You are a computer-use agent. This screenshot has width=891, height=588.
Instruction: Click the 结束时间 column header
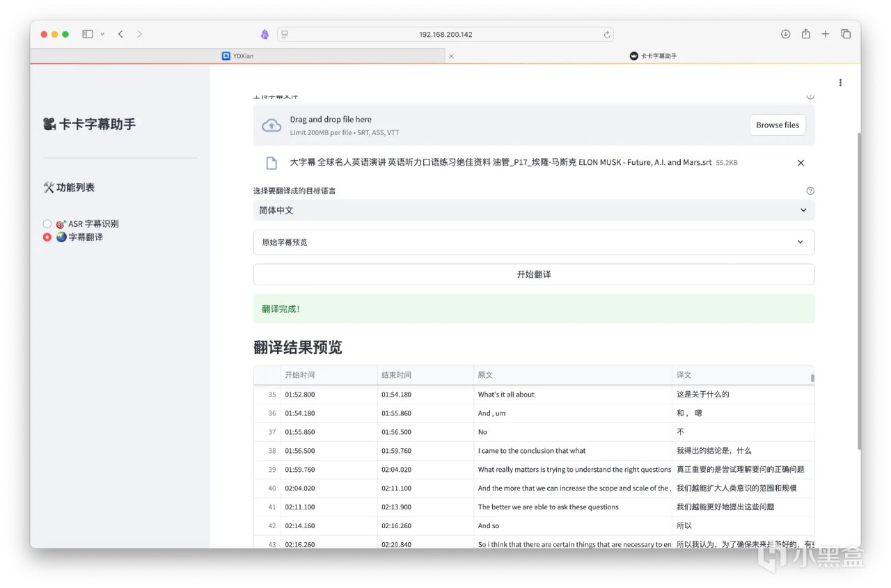point(425,375)
